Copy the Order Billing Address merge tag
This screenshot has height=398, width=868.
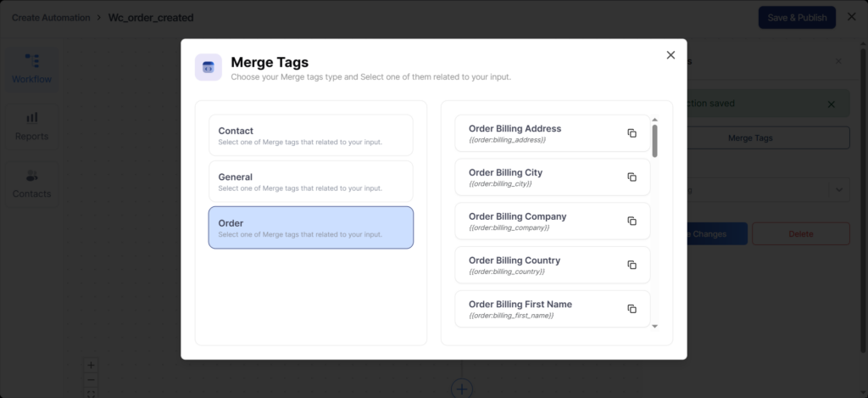(x=632, y=133)
